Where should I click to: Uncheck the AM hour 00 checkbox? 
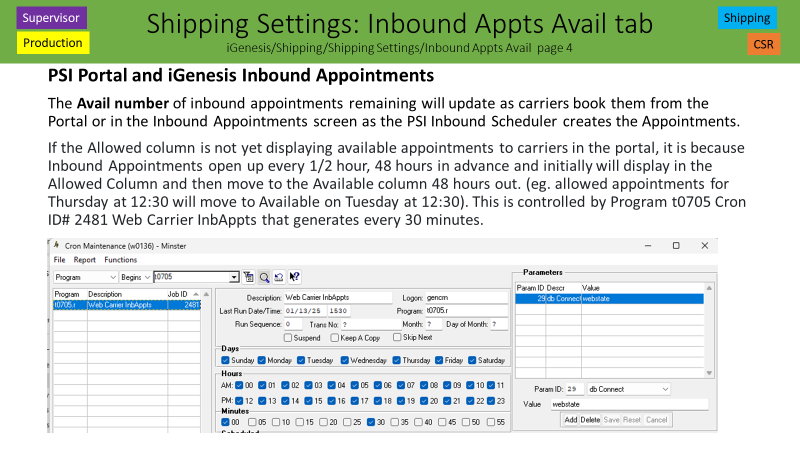point(239,385)
